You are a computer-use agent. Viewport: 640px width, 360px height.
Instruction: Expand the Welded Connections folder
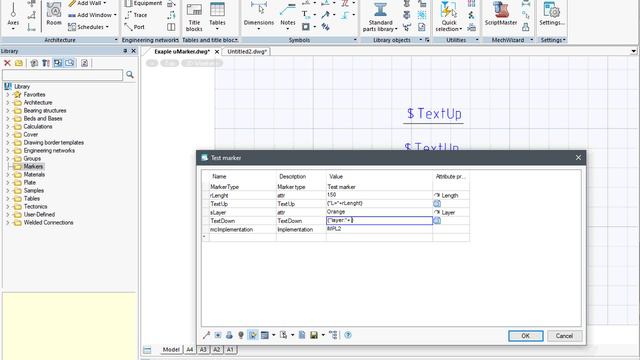coord(7,222)
